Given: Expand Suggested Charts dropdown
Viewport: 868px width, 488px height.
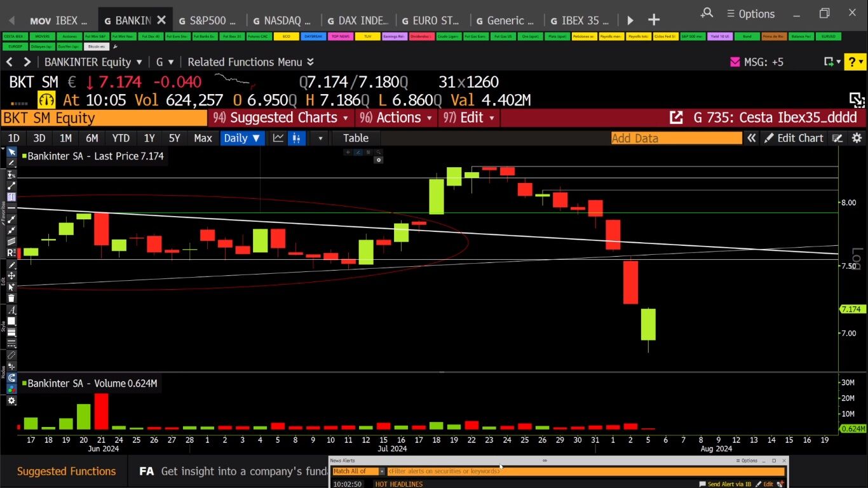Looking at the screenshot, I should pos(280,118).
